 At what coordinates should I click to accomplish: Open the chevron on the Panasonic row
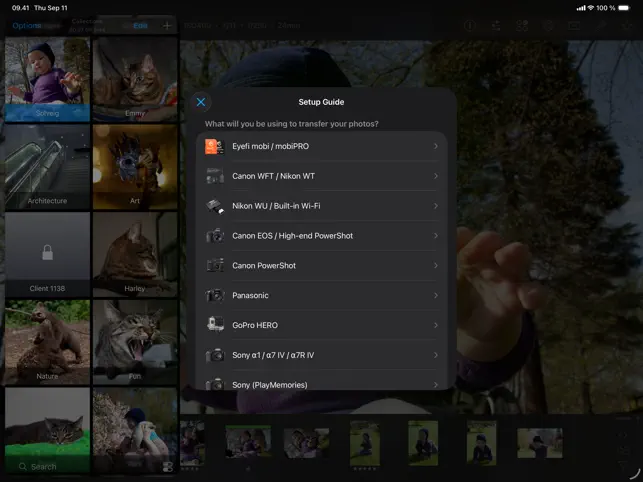tap(436, 295)
